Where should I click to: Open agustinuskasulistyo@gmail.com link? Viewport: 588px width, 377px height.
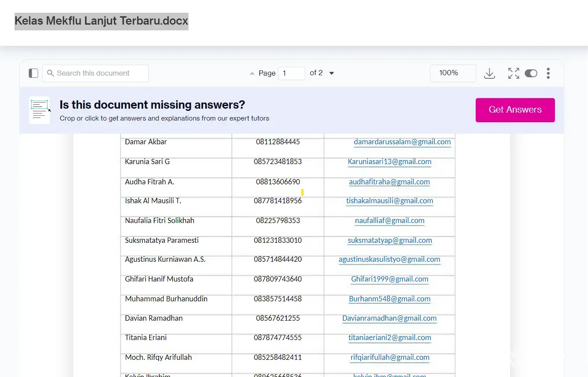(389, 260)
